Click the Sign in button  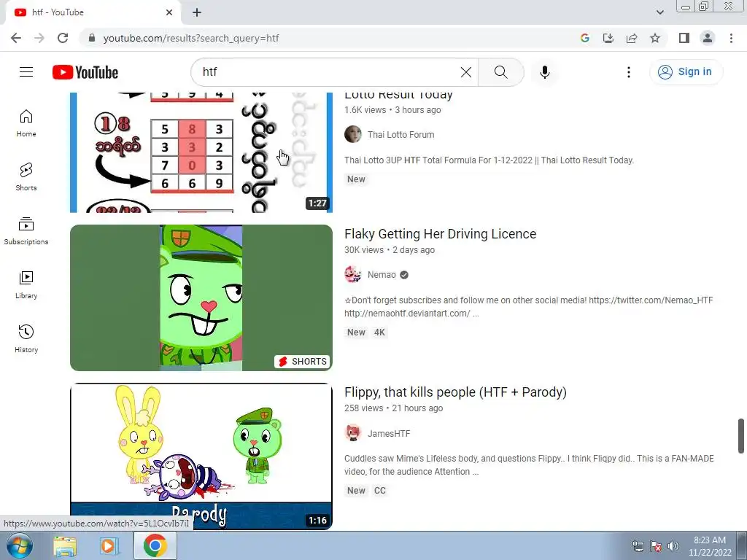coord(686,72)
